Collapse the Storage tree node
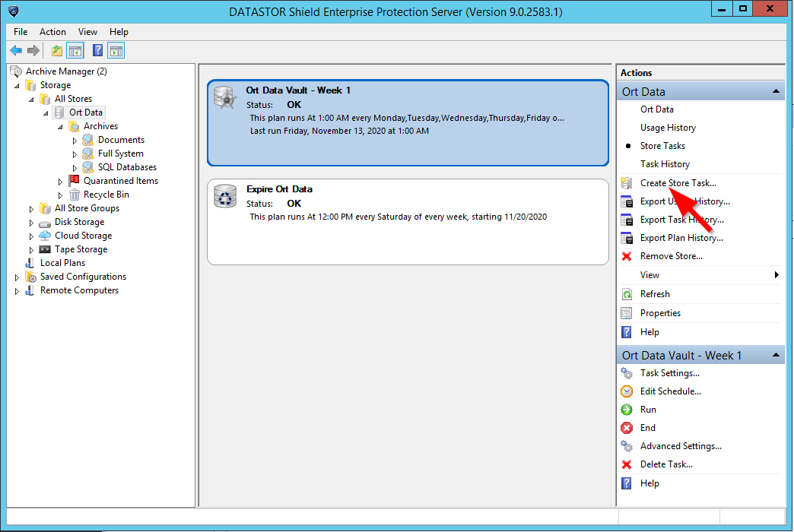The height and width of the screenshot is (532, 794). click(17, 86)
